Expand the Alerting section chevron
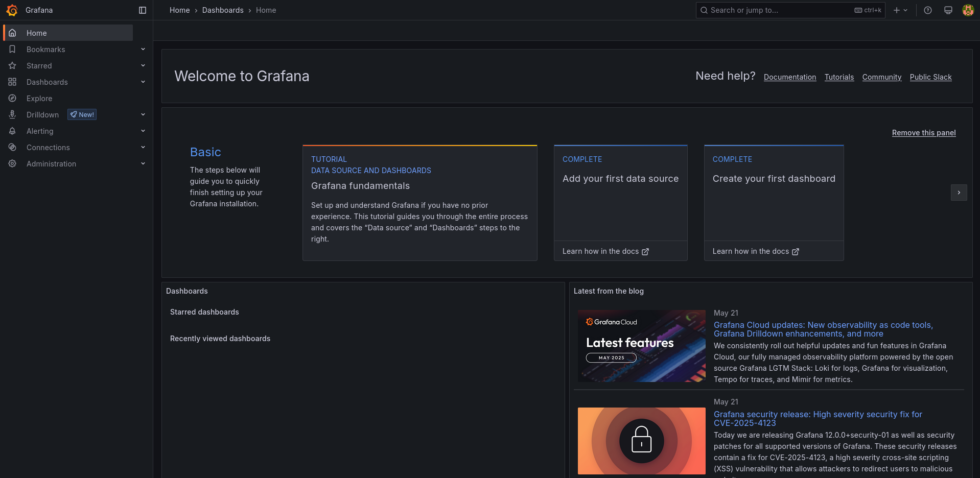Image resolution: width=980 pixels, height=478 pixels. (143, 131)
